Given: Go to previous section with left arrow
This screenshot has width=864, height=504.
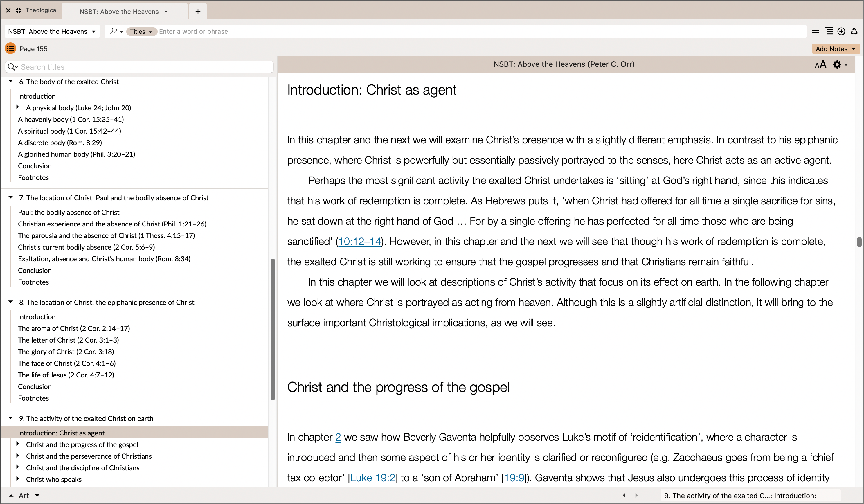Looking at the screenshot, I should pyautogui.click(x=624, y=495).
